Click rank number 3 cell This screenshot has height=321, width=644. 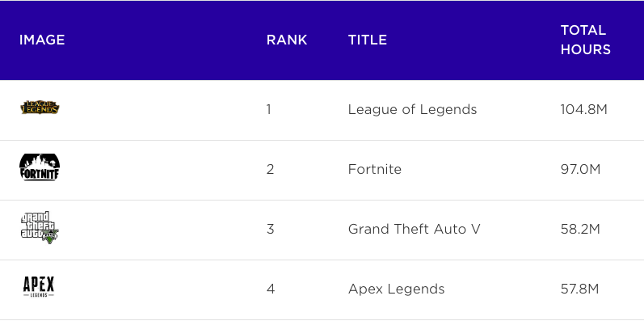click(x=270, y=229)
